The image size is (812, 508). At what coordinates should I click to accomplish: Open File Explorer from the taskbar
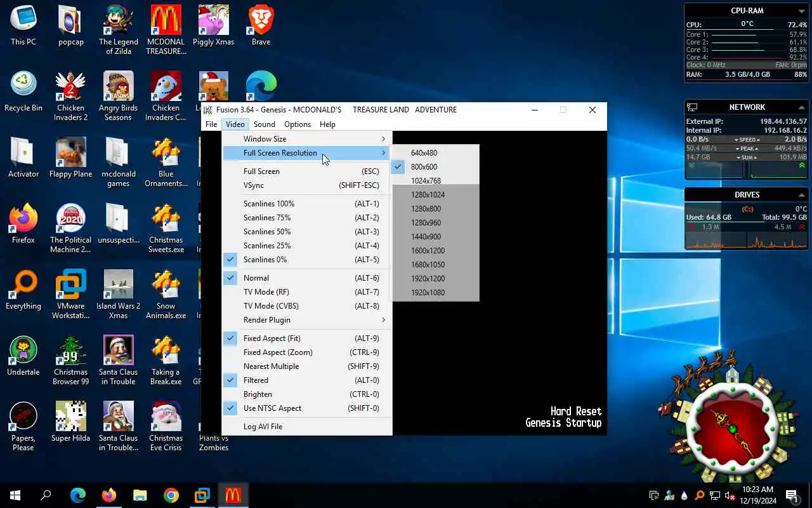(x=140, y=495)
